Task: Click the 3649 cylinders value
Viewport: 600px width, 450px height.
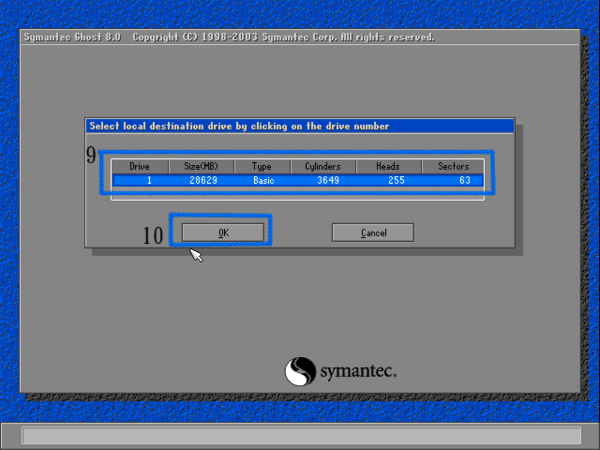Action: pyautogui.click(x=328, y=180)
